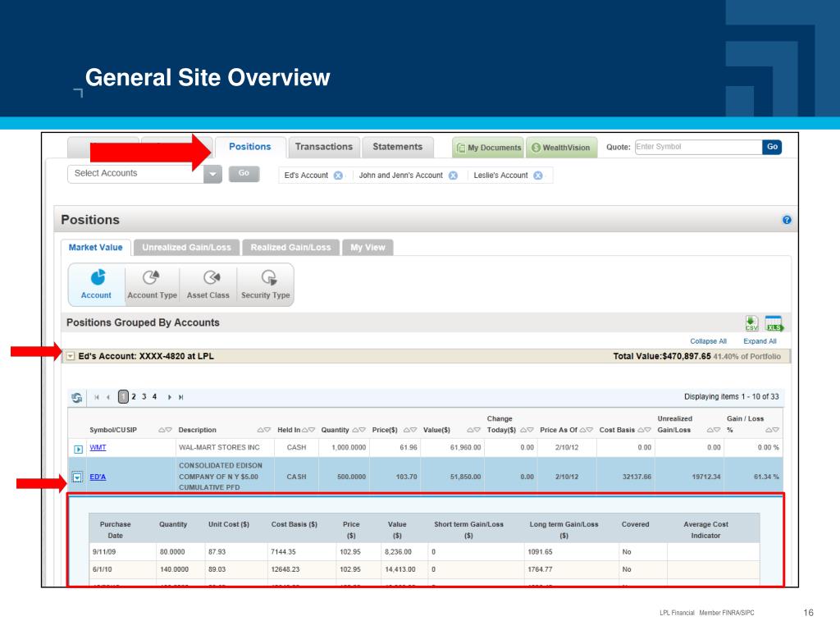The image size is (840, 630).
Task: Select the Market Value tab
Action: pos(96,248)
